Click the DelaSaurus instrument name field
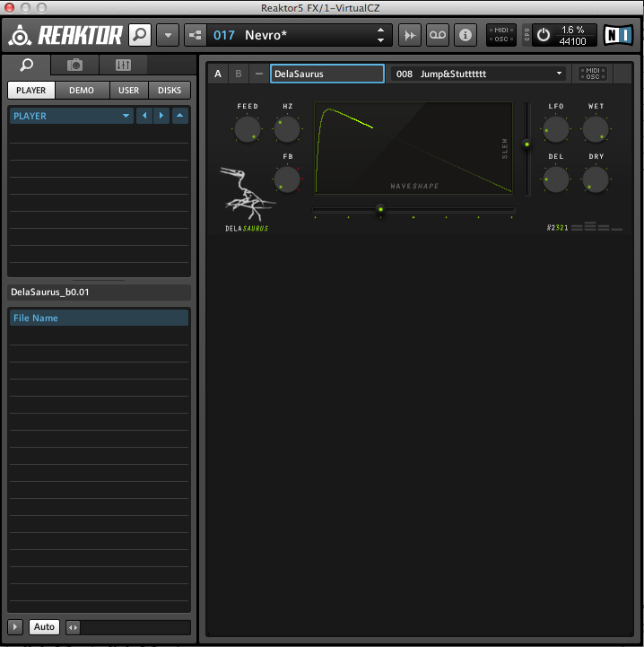Screen dimensions: 644x647 (x=327, y=74)
